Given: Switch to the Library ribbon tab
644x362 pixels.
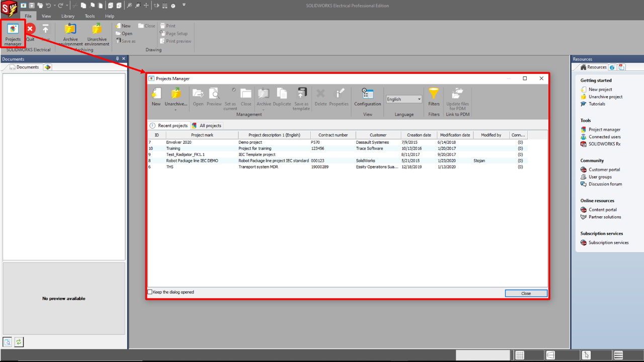Looking at the screenshot, I should coord(68,16).
